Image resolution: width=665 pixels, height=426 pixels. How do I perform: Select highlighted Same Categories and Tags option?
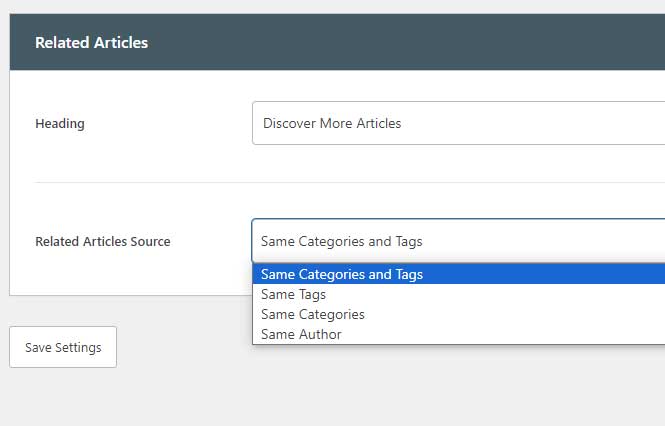(x=459, y=274)
